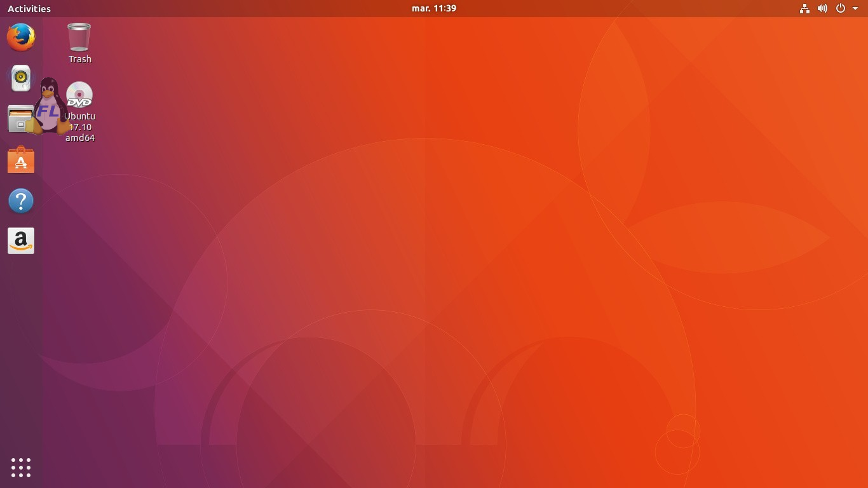The width and height of the screenshot is (868, 488).
Task: Open Firefox from the dock
Action: [x=20, y=37]
